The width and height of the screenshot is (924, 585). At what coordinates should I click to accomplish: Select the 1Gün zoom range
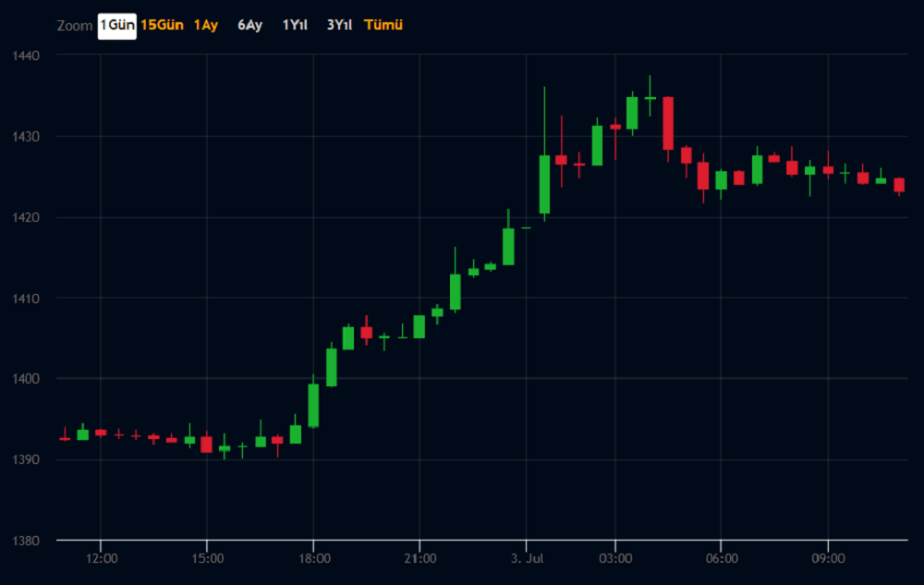tap(116, 26)
